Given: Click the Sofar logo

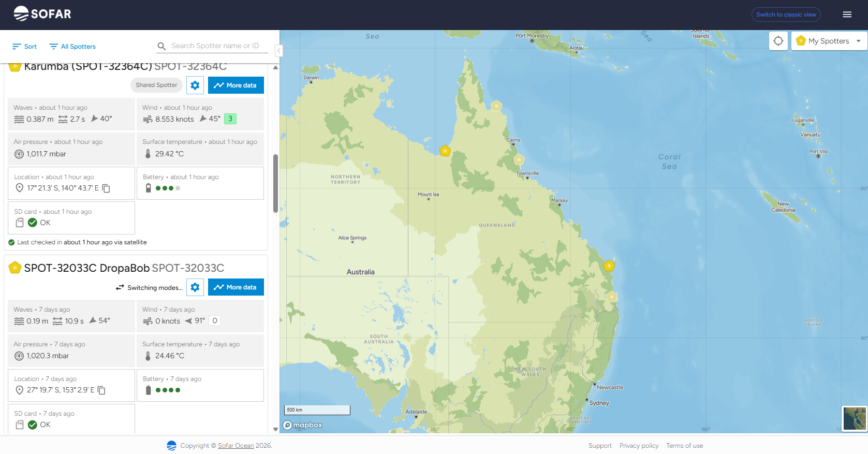Looking at the screenshot, I should pos(42,14).
